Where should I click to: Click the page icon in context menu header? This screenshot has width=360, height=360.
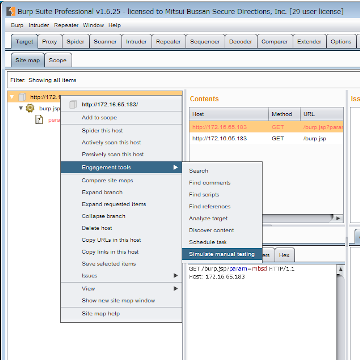pos(73,105)
